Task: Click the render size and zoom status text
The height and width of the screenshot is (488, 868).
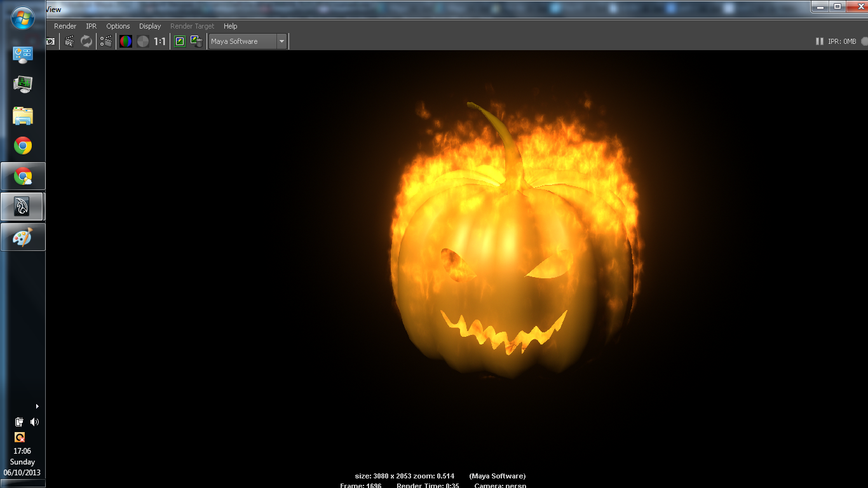Action: pos(404,476)
